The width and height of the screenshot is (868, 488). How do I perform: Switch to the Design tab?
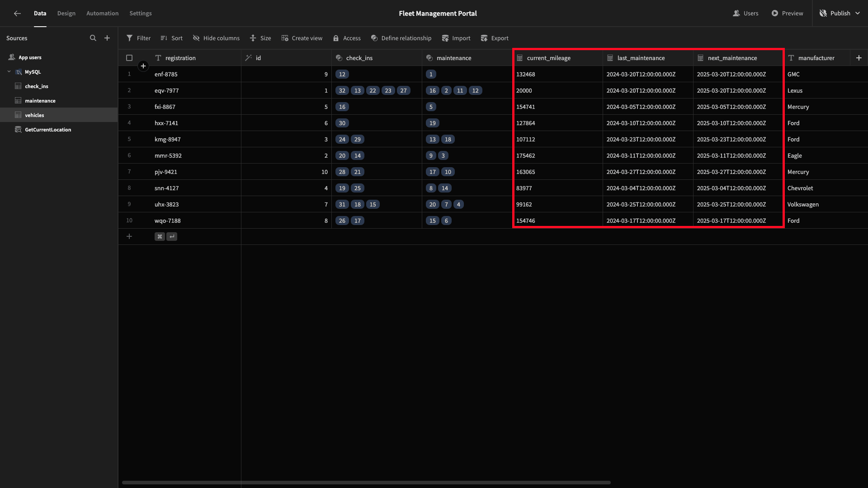66,14
